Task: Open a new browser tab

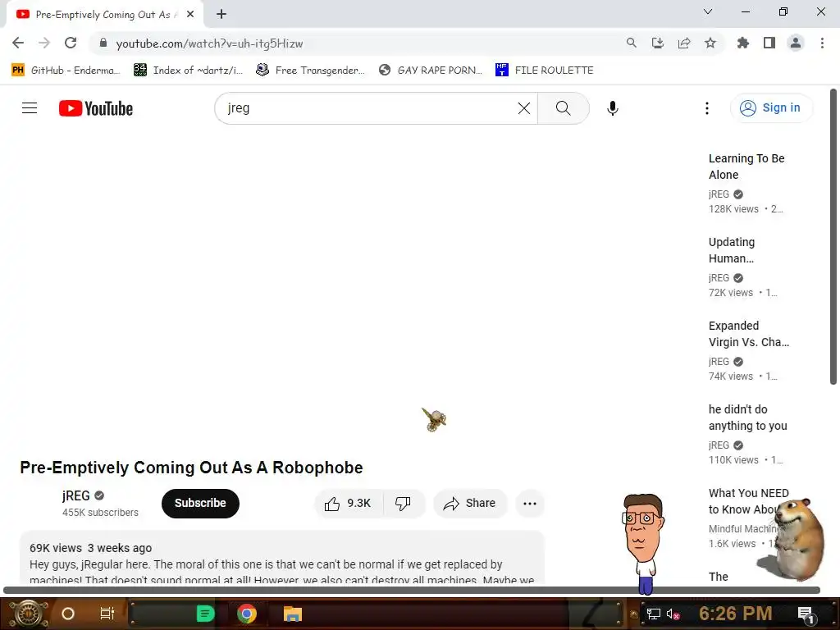Action: click(x=221, y=15)
